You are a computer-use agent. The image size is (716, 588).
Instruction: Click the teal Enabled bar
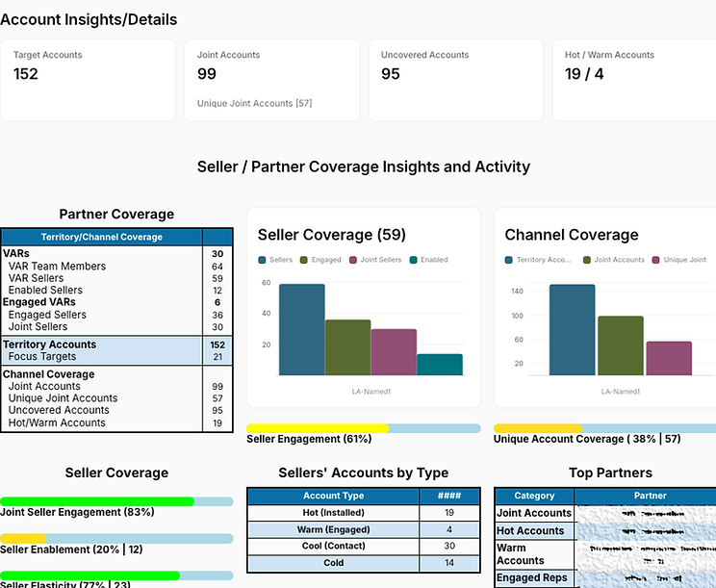[440, 365]
